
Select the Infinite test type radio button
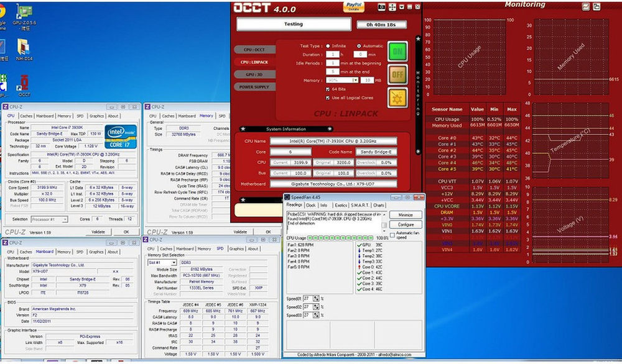(328, 46)
